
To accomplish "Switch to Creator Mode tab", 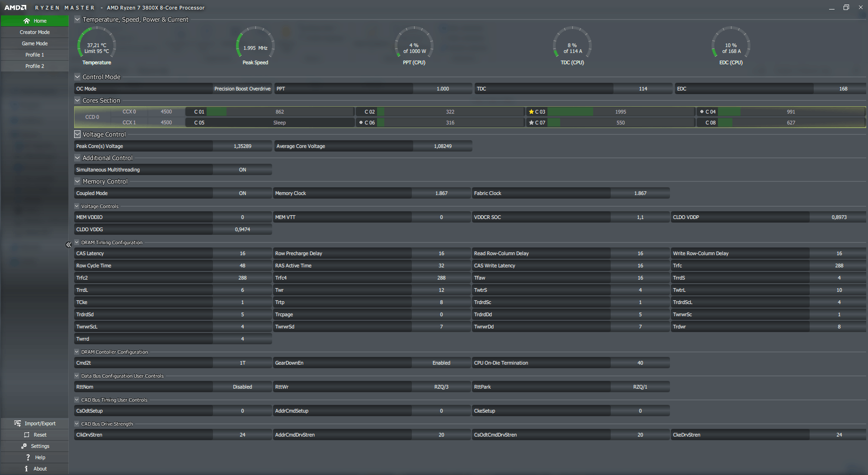I will [35, 32].
